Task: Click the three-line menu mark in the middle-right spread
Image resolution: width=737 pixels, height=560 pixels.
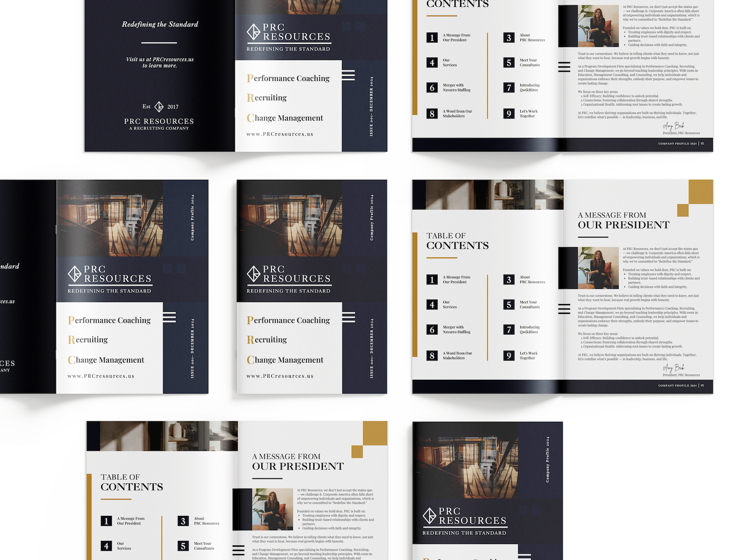Action: 564,309
